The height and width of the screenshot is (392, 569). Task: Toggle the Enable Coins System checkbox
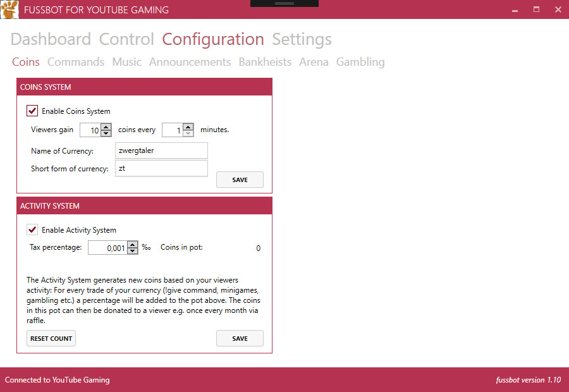point(32,111)
